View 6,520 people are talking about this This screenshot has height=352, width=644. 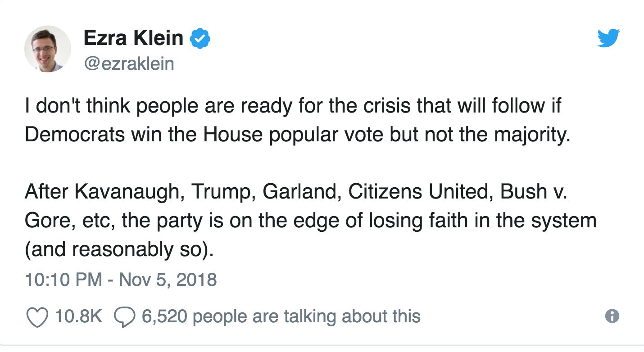pyautogui.click(x=281, y=316)
